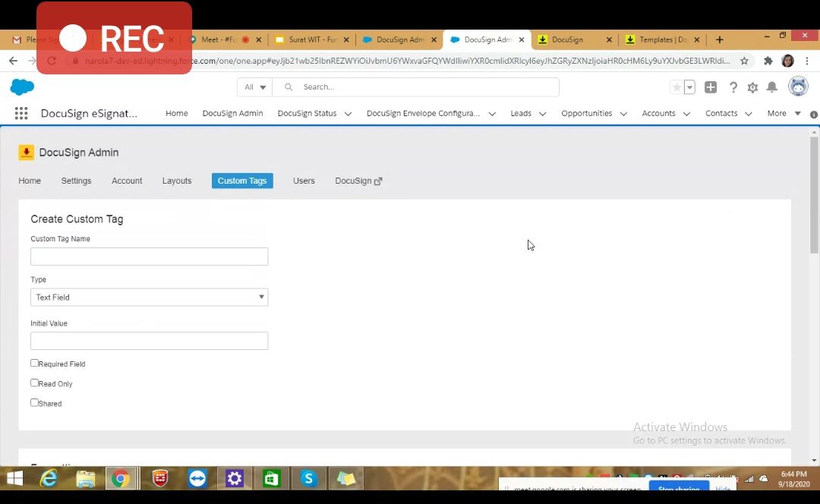Click the Initial Value field
This screenshot has height=504, width=820.
[149, 341]
